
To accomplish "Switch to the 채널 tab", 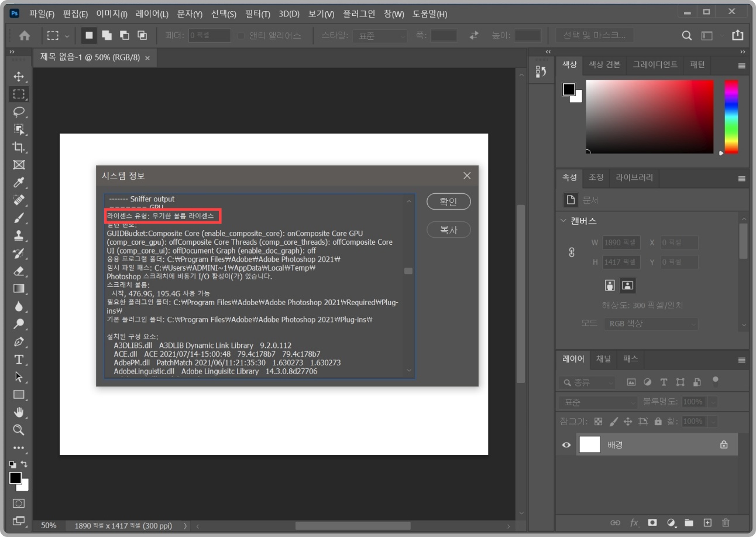I will 603,359.
